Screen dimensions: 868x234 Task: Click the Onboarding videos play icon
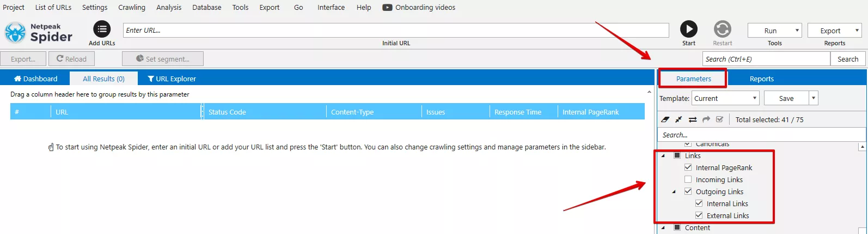click(x=387, y=8)
